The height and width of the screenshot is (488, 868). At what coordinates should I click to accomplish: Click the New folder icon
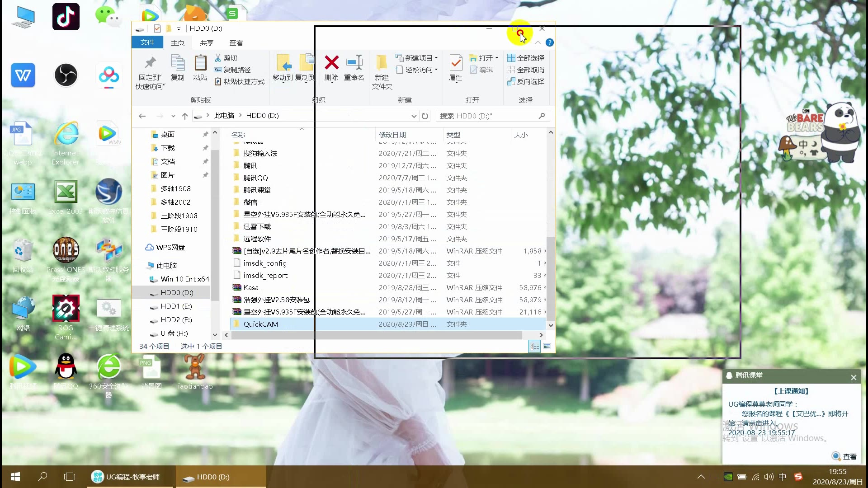382,62
